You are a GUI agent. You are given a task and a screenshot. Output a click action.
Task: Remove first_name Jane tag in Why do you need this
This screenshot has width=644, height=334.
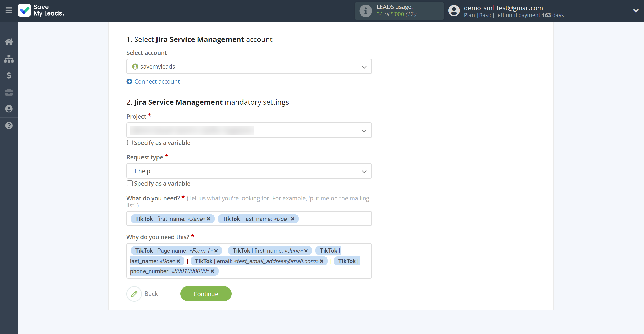(306, 251)
